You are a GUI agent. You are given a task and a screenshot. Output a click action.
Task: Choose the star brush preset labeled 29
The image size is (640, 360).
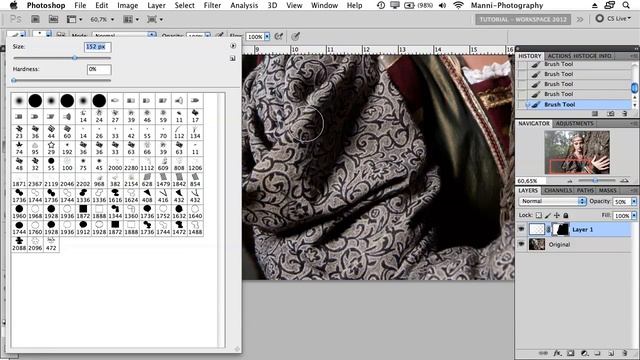pyautogui.click(x=51, y=148)
